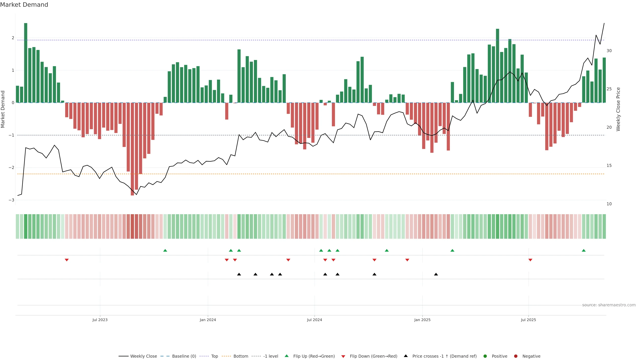Click the Jan 2025 axis label

point(422,320)
